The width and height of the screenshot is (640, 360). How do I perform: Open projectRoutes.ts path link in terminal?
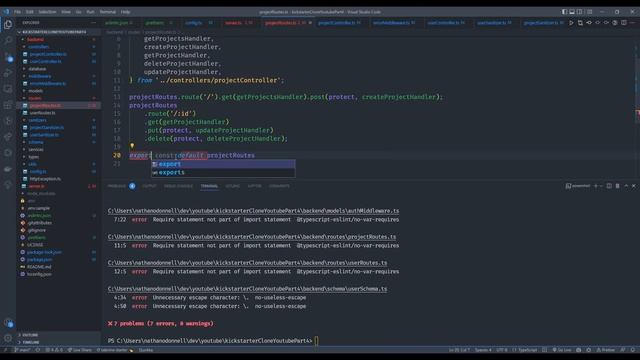click(x=252, y=237)
